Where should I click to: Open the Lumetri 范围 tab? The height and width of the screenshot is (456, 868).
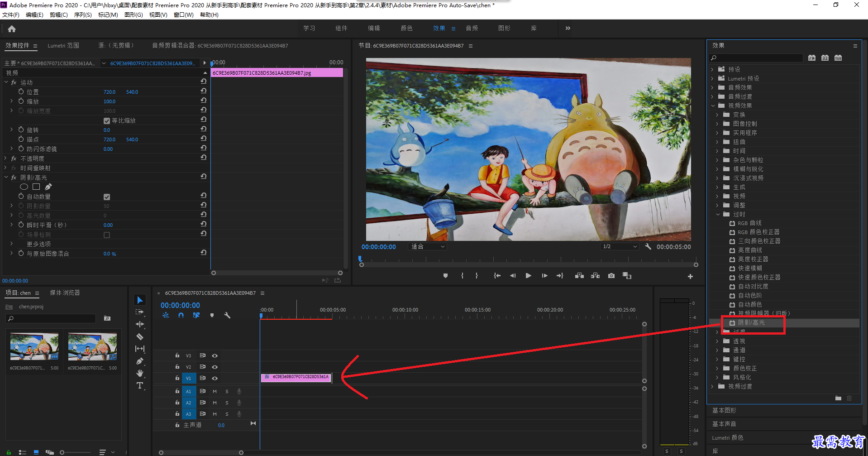click(x=63, y=46)
